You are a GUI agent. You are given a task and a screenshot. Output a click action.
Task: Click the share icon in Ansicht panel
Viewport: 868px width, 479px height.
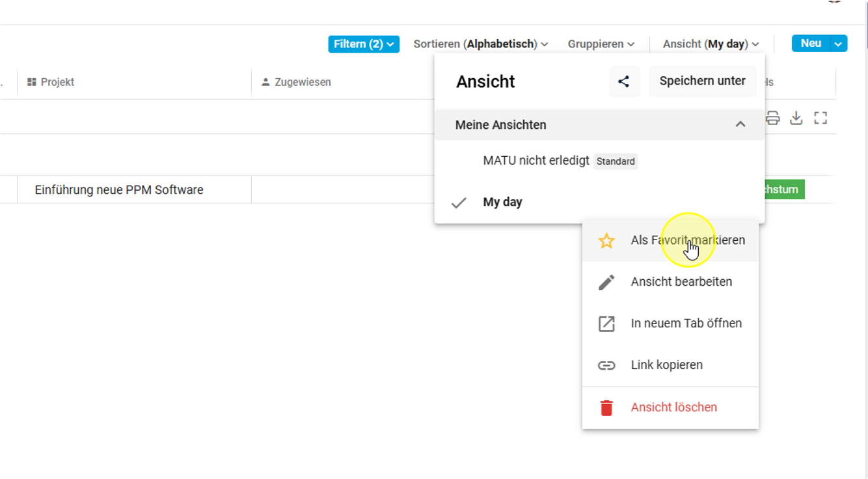pyautogui.click(x=623, y=81)
